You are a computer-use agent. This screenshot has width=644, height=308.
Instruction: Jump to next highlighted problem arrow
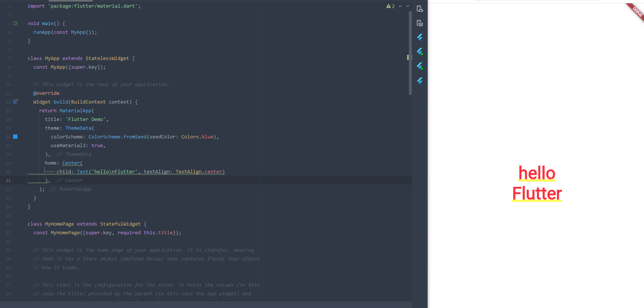408,6
